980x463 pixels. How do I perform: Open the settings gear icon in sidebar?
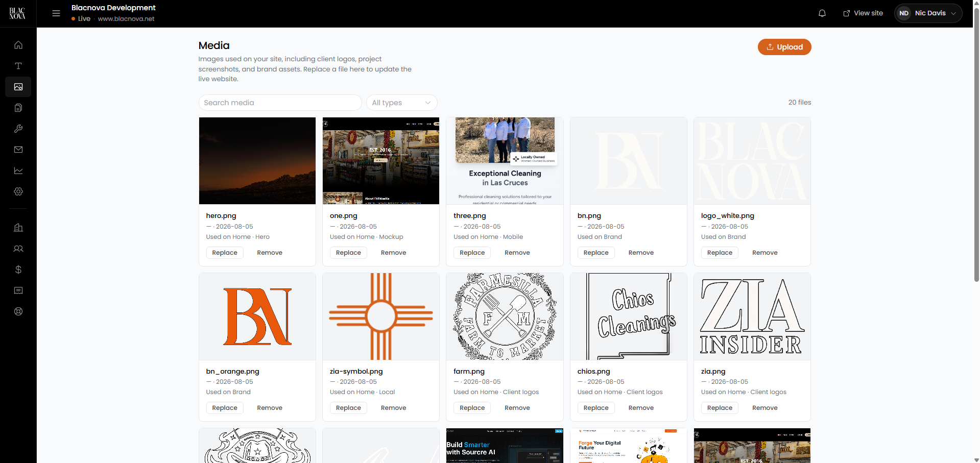18,191
